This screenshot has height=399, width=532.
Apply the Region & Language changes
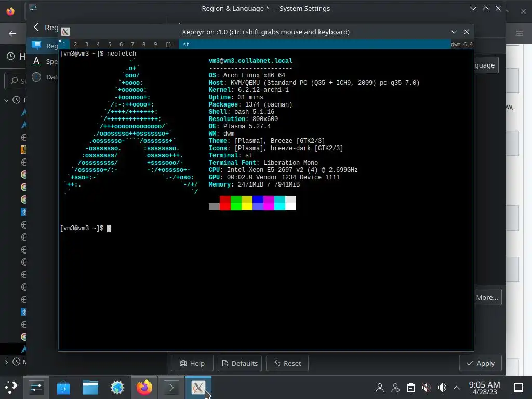click(481, 363)
